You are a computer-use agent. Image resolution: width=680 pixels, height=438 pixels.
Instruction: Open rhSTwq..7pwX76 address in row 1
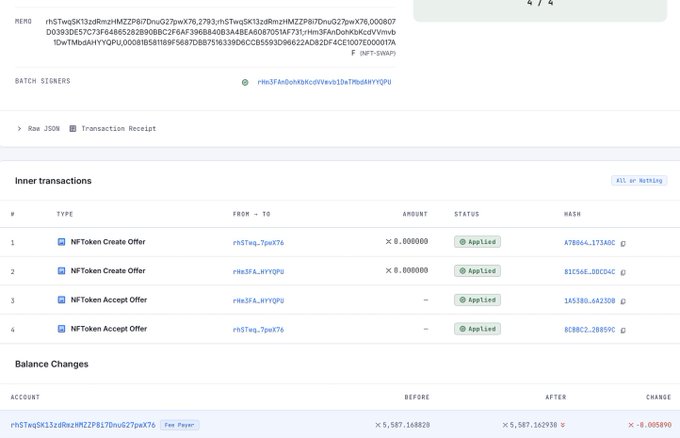tap(258, 243)
